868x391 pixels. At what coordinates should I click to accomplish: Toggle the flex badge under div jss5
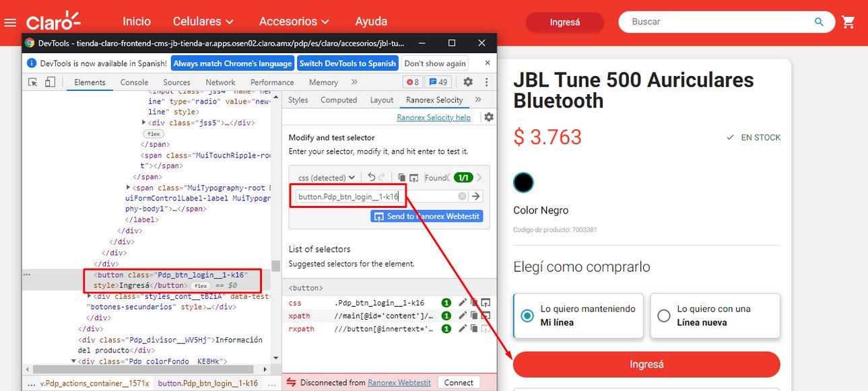pyautogui.click(x=154, y=134)
